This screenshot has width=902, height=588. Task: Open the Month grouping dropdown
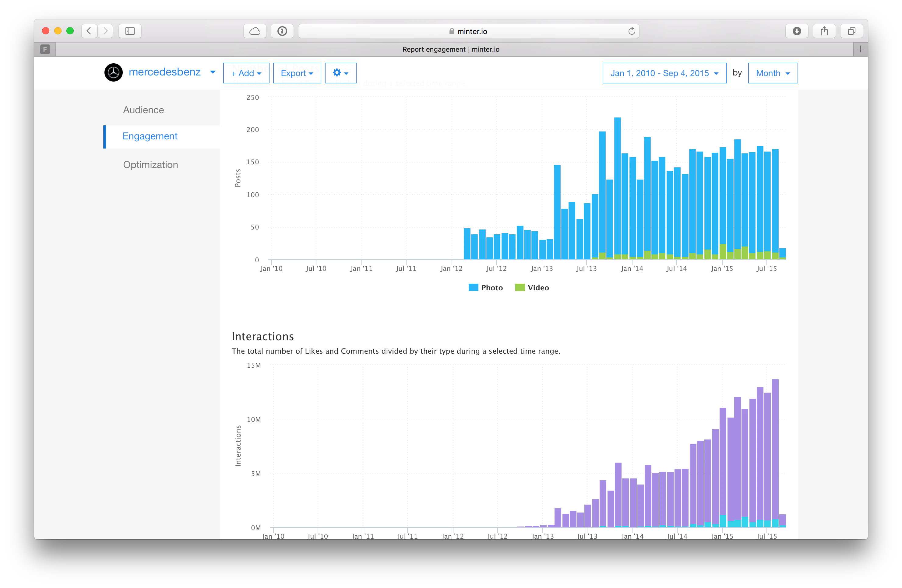tap(772, 73)
